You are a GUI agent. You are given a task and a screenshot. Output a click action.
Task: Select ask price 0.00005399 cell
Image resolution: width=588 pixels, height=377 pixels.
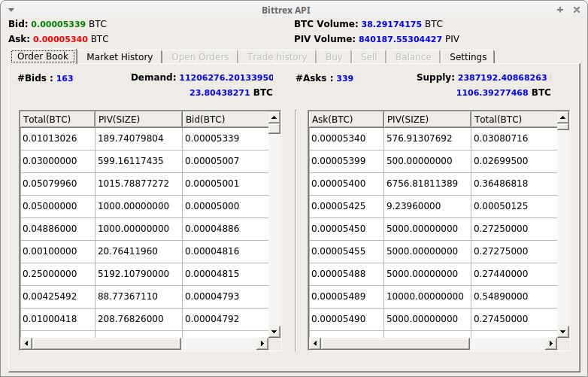(x=346, y=161)
